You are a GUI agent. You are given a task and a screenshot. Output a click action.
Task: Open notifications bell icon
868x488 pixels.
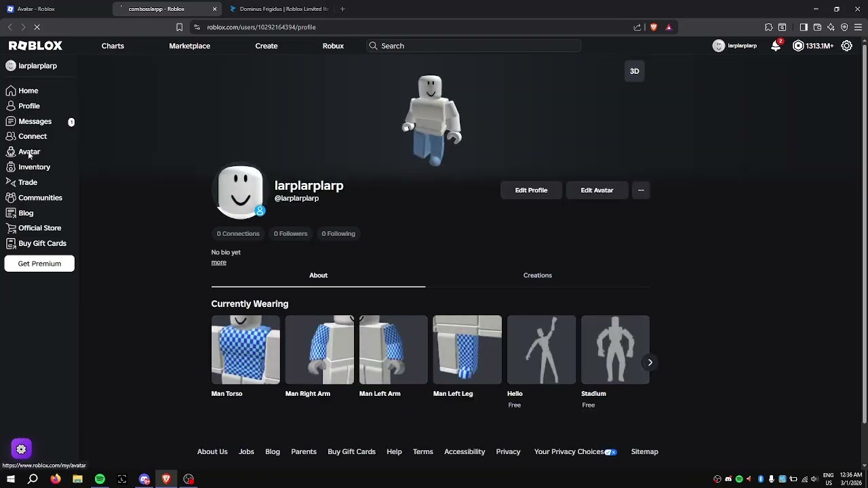[776, 45]
